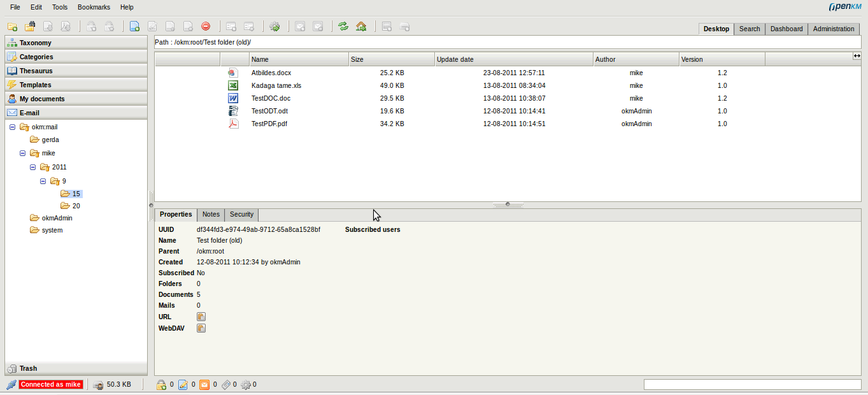The image size is (868, 395).
Task: Select the TestPDF.pdf document row
Action: click(269, 124)
